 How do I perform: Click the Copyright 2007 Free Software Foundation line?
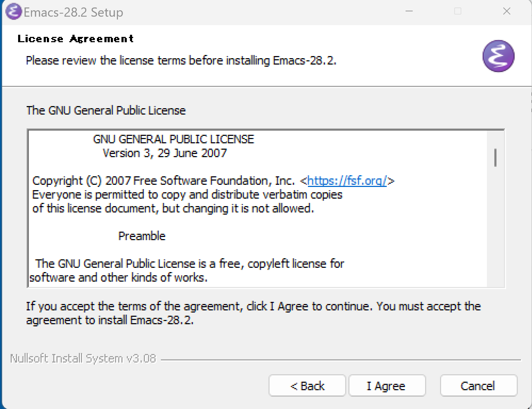[x=213, y=181]
